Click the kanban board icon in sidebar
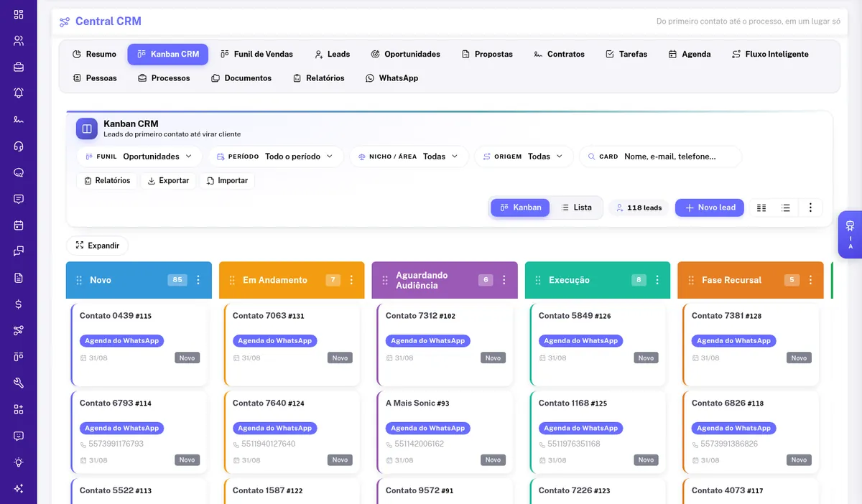This screenshot has height=504, width=862. coord(19,357)
